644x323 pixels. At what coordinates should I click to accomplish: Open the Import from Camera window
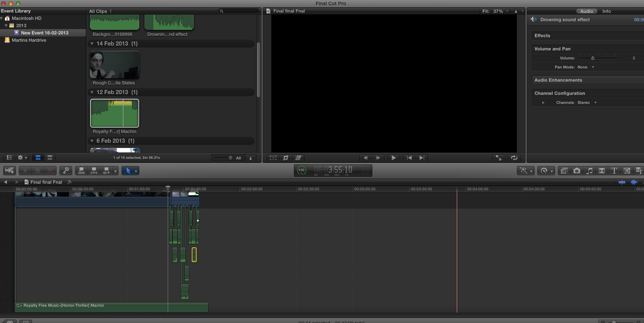coord(9,171)
